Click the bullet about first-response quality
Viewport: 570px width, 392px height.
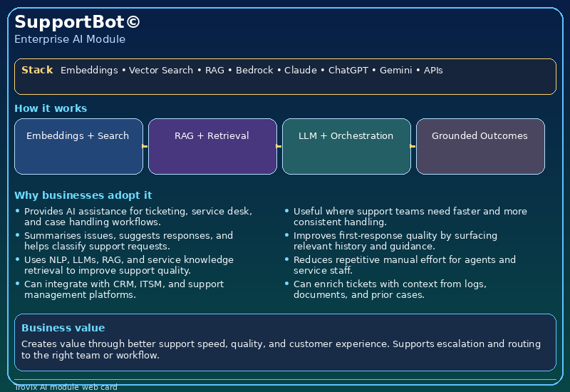(395, 241)
